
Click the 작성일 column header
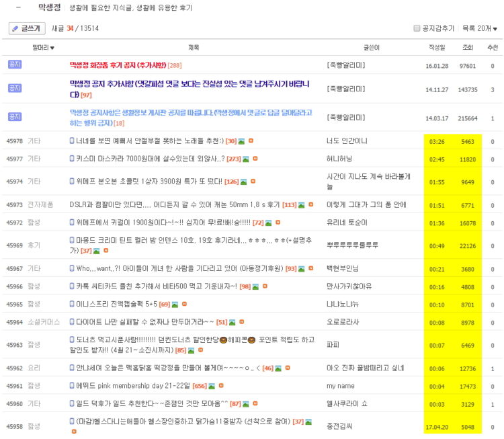coord(437,48)
